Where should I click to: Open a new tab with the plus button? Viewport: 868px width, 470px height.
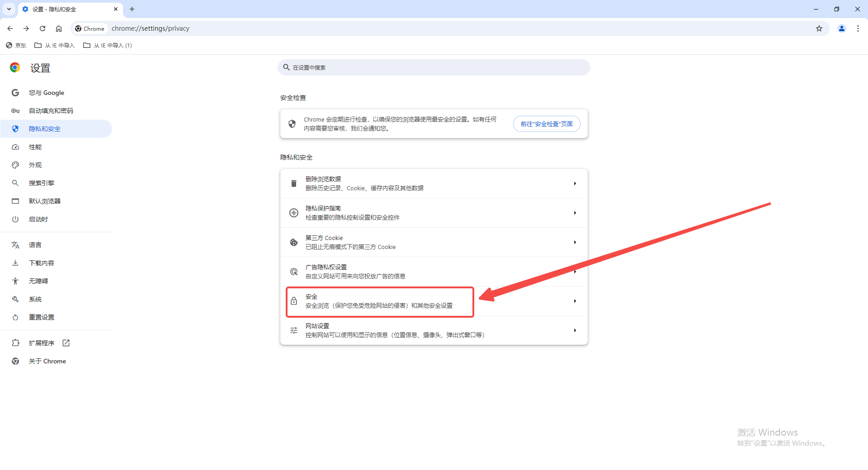[132, 9]
